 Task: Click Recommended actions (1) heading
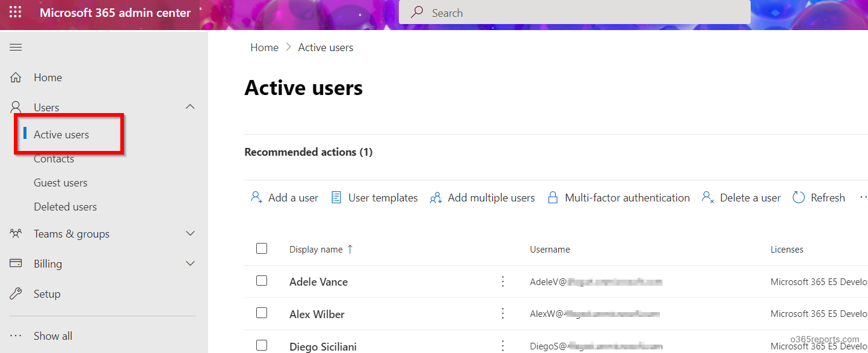click(x=308, y=152)
